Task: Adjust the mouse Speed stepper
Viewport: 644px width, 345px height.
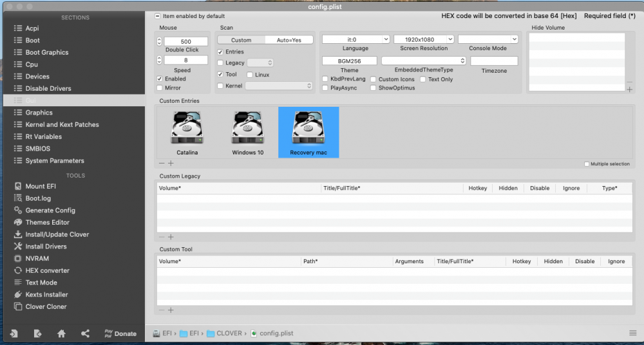Action: [159, 61]
